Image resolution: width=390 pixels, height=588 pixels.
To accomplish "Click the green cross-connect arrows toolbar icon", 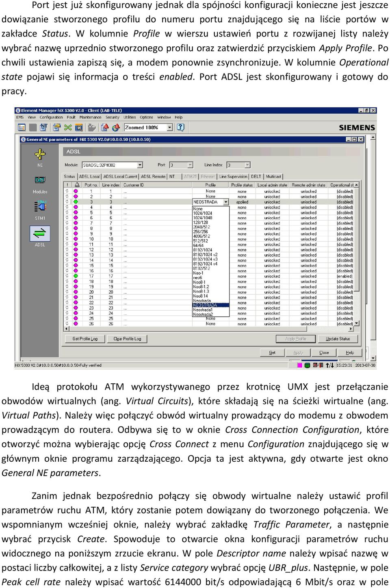I will [x=68, y=128].
